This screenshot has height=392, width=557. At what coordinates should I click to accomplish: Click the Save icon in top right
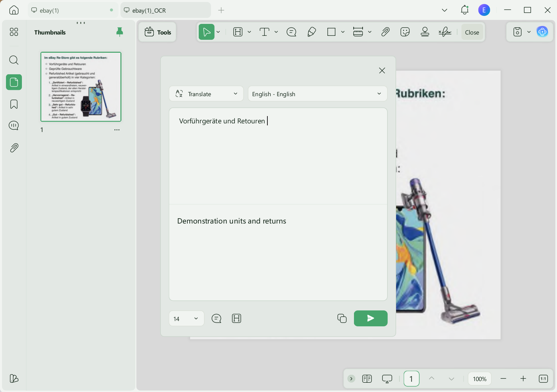(518, 32)
